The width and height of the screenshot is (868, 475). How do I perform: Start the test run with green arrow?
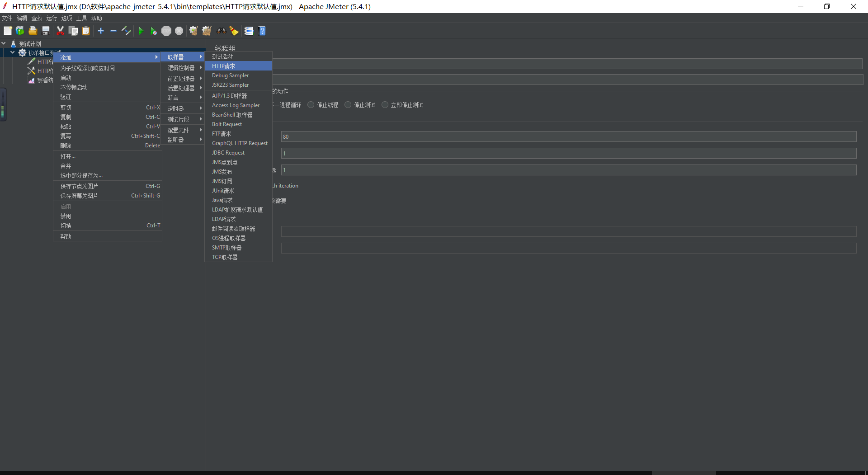point(141,31)
